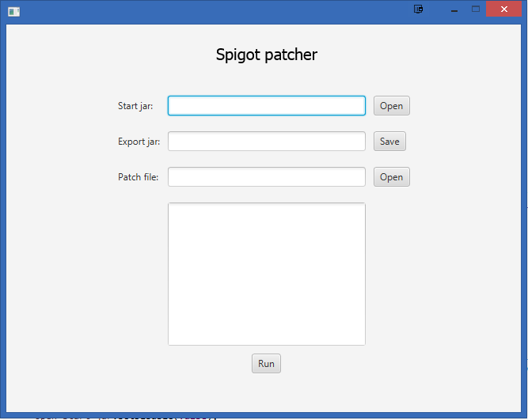Image resolution: width=528 pixels, height=420 pixels.
Task: Close the Spigot patcher window
Action: point(503,9)
